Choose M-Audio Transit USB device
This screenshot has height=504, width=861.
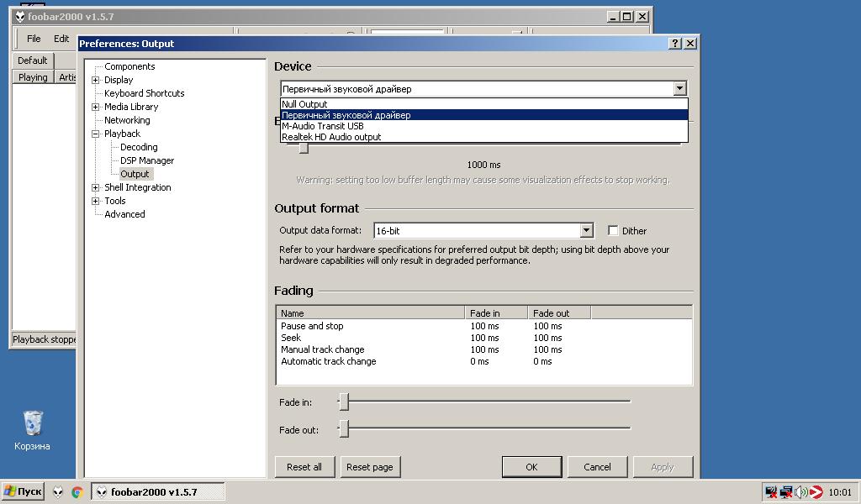pyautogui.click(x=483, y=126)
